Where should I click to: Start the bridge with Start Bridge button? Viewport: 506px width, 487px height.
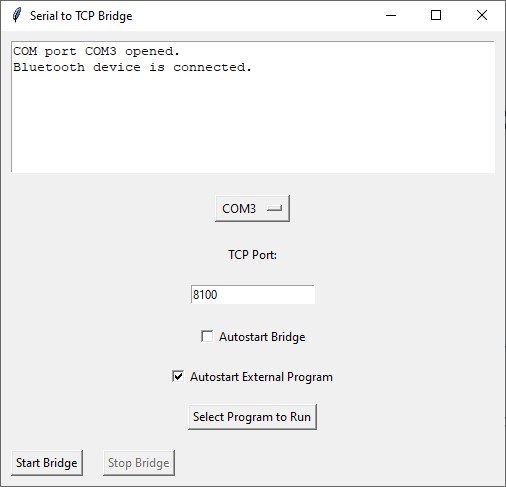[47, 463]
